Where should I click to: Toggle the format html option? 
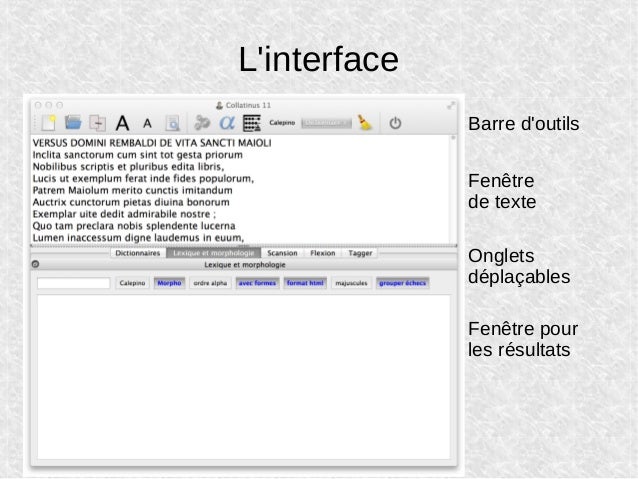(x=305, y=283)
